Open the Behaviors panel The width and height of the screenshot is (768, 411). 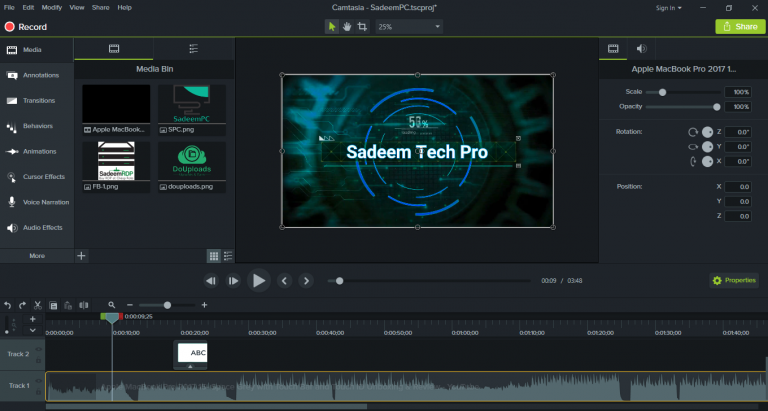[x=37, y=126]
